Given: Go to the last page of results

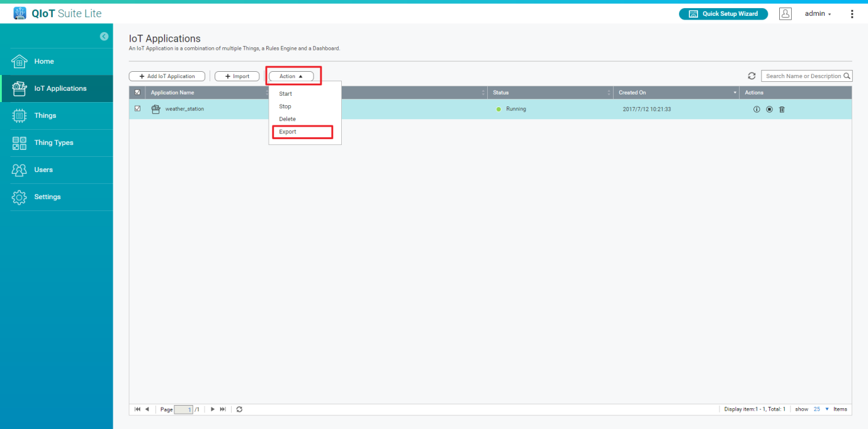Looking at the screenshot, I should [x=223, y=409].
